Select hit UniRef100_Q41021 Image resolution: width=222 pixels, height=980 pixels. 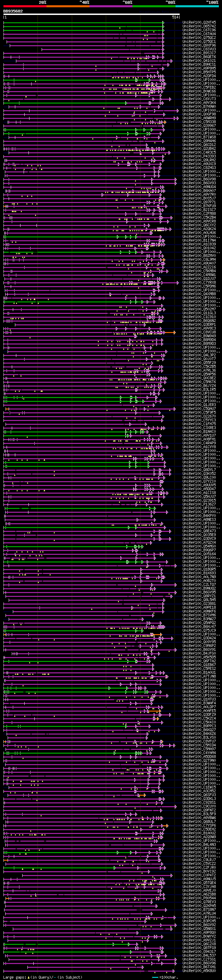tap(199, 60)
